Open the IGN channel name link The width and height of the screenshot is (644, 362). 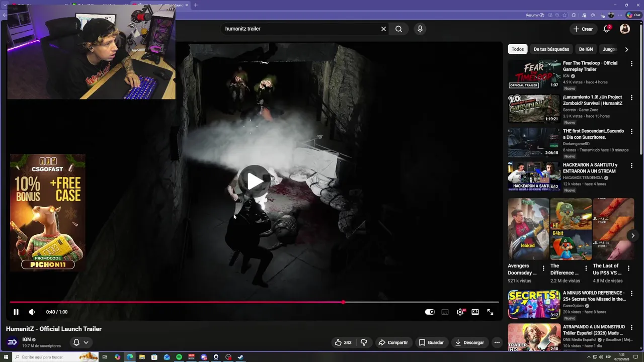[27, 340]
